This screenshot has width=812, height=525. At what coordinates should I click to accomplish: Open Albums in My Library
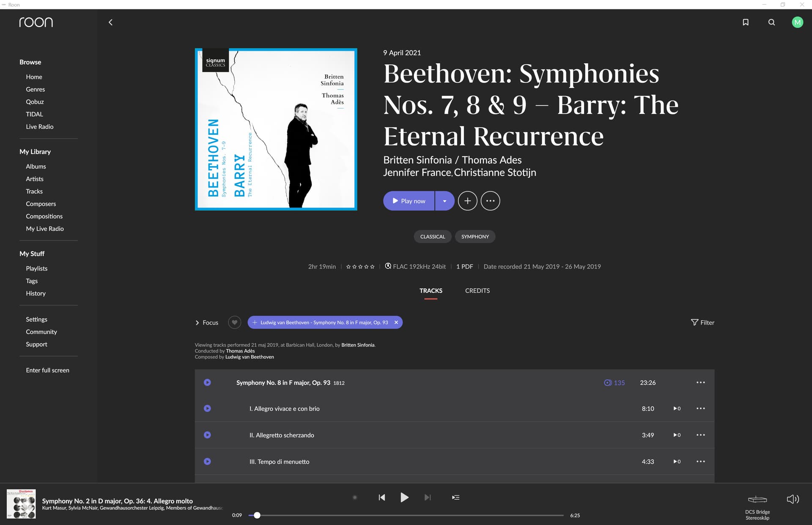pyautogui.click(x=36, y=167)
